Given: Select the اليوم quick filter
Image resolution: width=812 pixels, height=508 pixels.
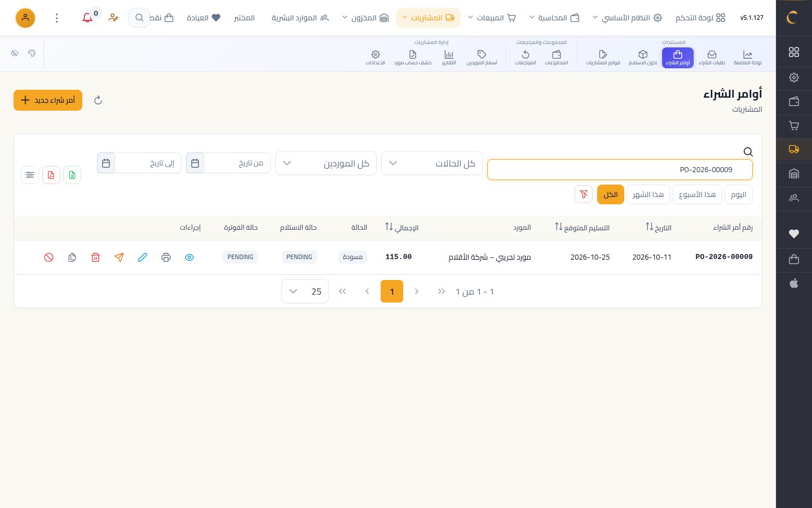Looking at the screenshot, I should [738, 194].
